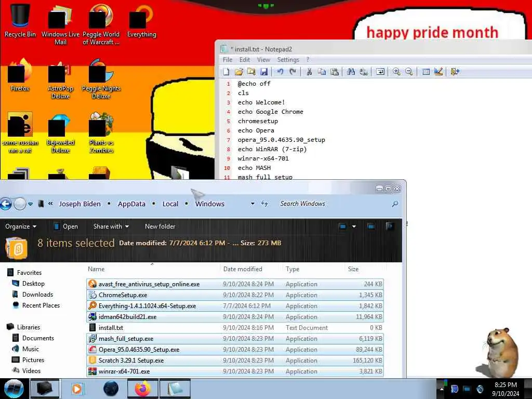Redo the edit in Notepad2 toolbar
Screen dimensions: 532x399
293,72
